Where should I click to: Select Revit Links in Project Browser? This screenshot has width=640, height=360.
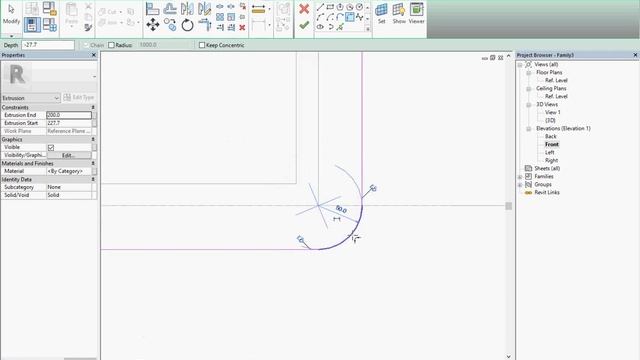click(547, 192)
